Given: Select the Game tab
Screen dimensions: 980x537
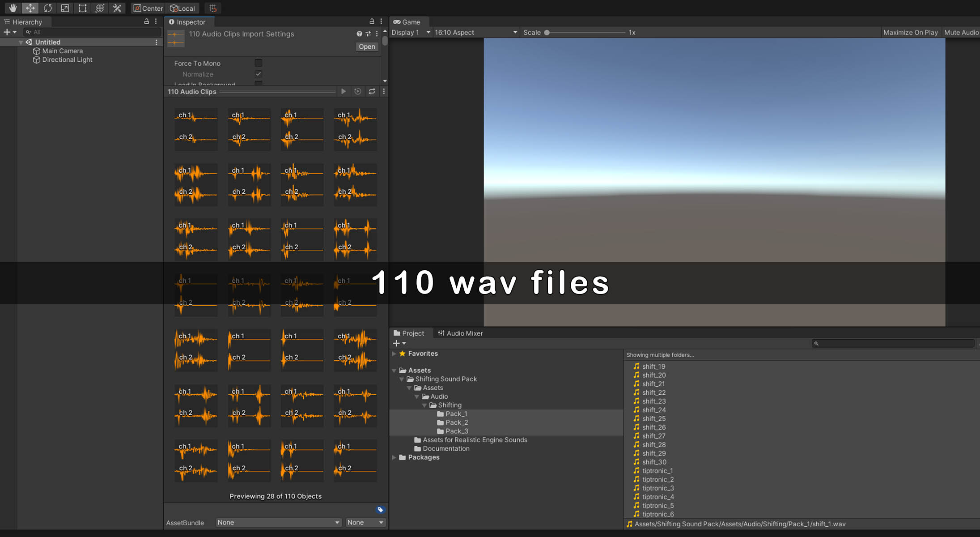Looking at the screenshot, I should pos(407,22).
